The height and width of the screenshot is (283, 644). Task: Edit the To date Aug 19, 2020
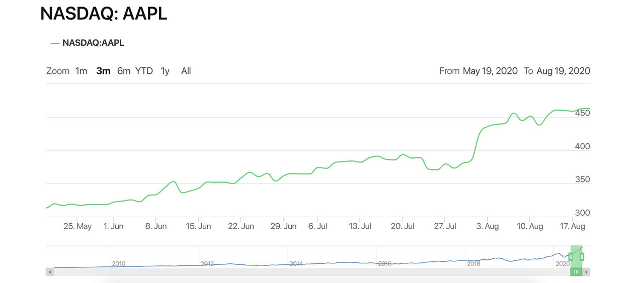(x=563, y=71)
